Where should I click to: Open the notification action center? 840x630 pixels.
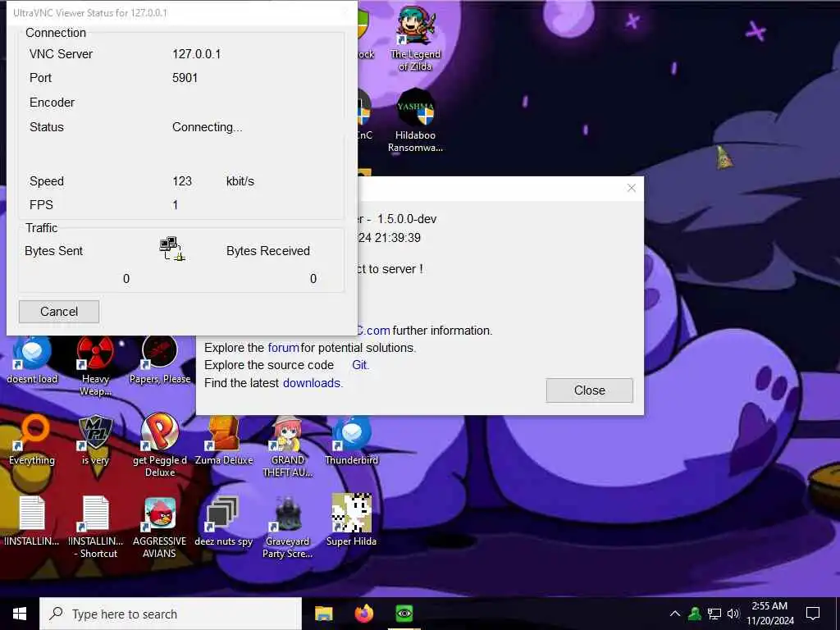pyautogui.click(x=813, y=614)
